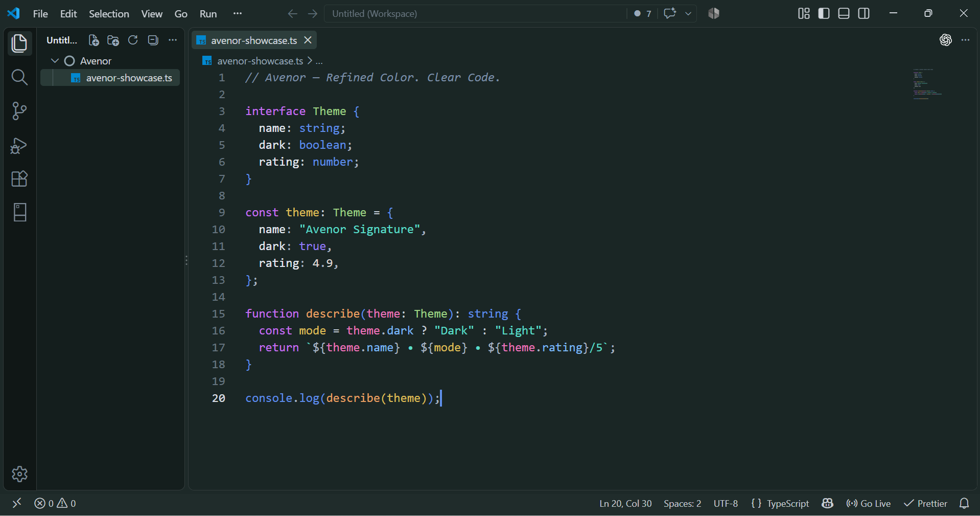Image resolution: width=980 pixels, height=516 pixels.
Task: Open the Selection menu
Action: tap(109, 14)
